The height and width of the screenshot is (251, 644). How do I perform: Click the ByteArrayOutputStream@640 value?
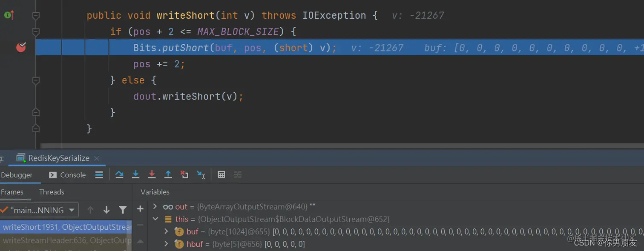[252, 206]
